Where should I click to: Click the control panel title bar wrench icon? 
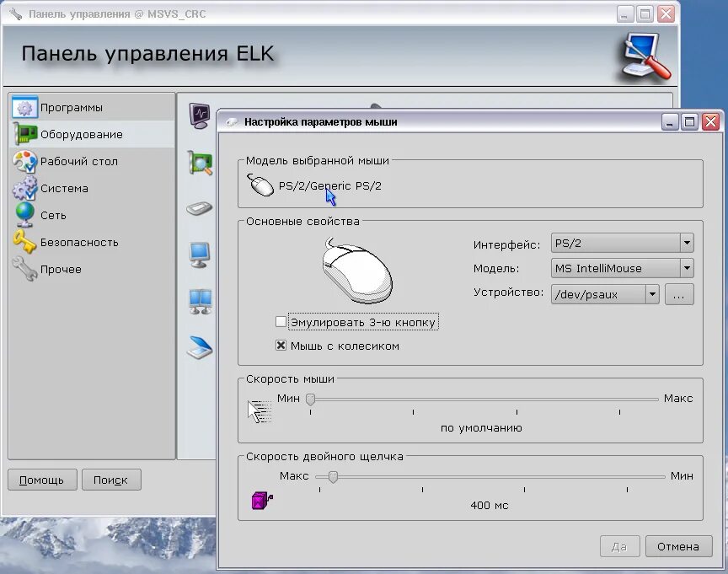point(15,14)
